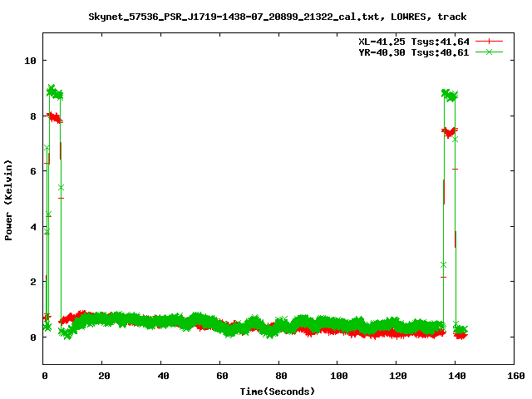Click the x-axis tick label 140
This screenshot has width=532, height=399.
point(457,376)
